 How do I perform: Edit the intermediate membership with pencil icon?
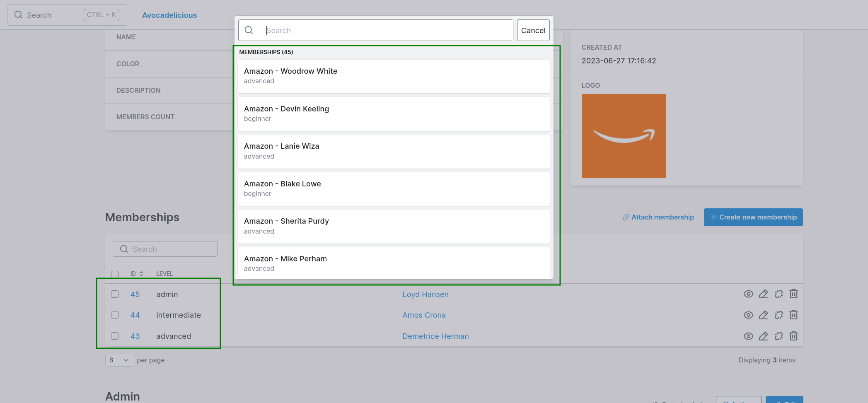point(764,315)
